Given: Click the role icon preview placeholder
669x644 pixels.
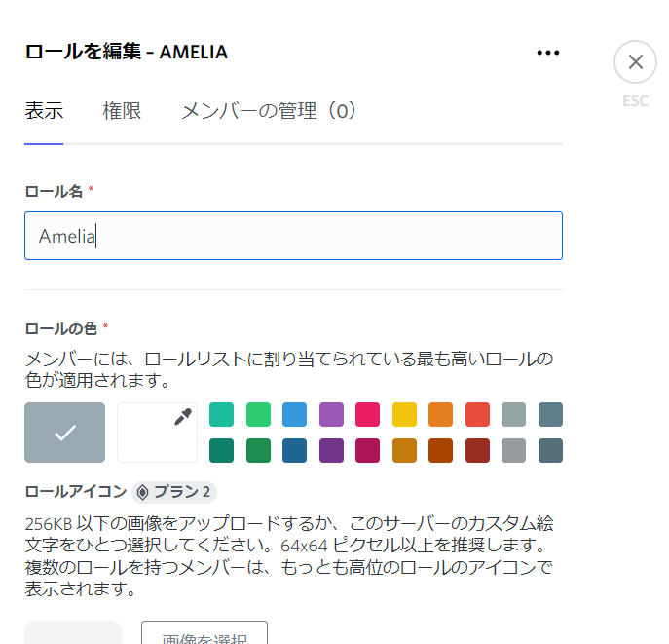Looking at the screenshot, I should [x=73, y=632].
